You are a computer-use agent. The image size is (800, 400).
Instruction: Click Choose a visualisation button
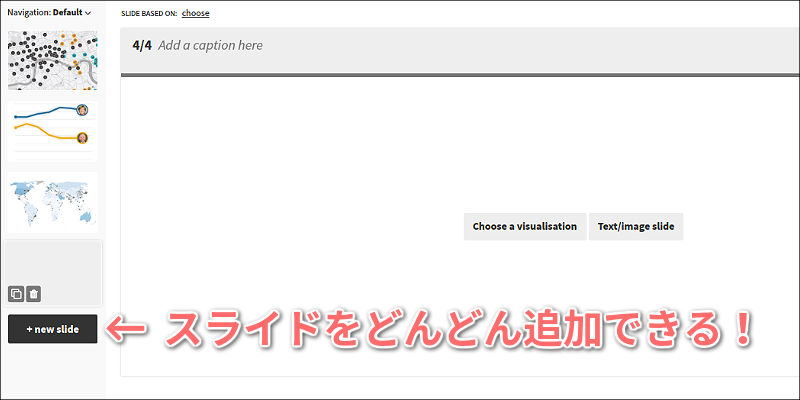(524, 227)
